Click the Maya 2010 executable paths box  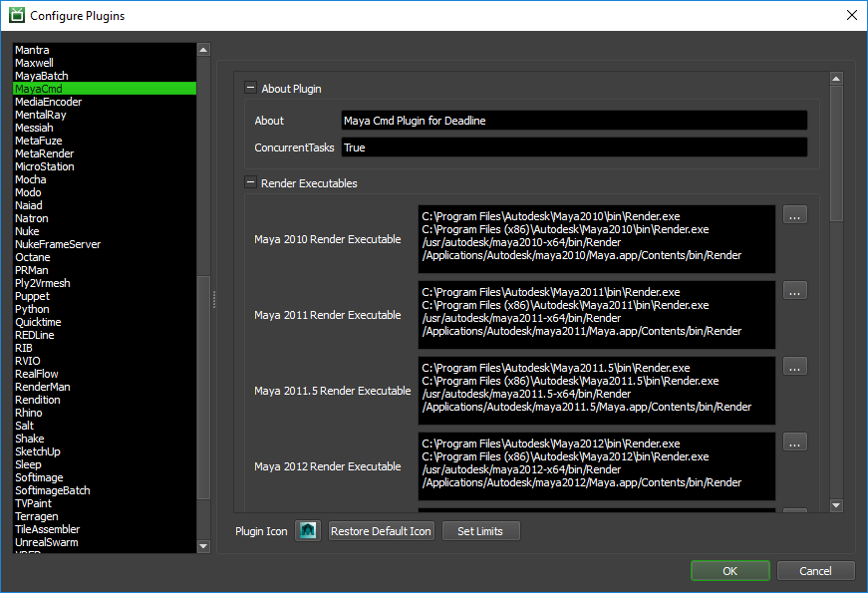click(596, 235)
